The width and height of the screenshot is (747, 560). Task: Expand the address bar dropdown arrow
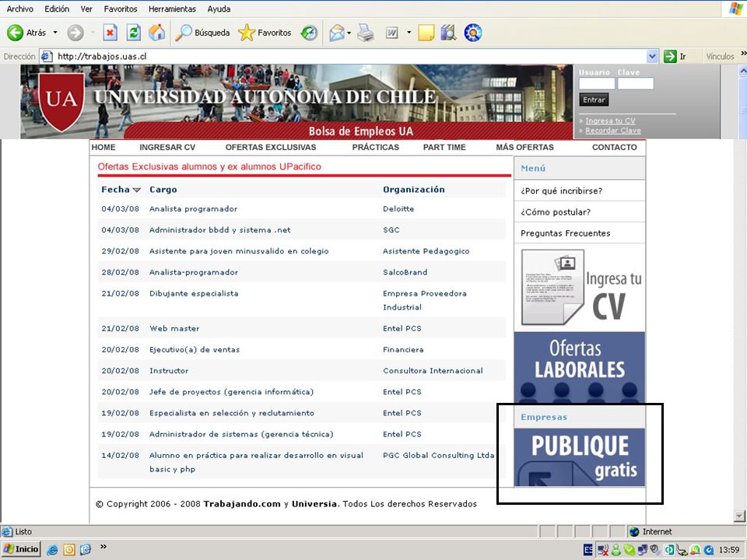tap(652, 56)
